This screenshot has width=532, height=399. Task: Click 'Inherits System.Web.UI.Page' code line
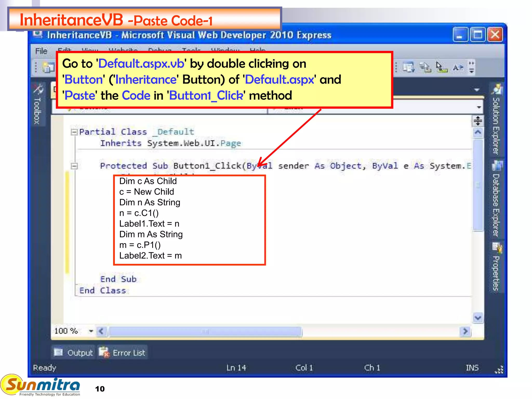171,143
